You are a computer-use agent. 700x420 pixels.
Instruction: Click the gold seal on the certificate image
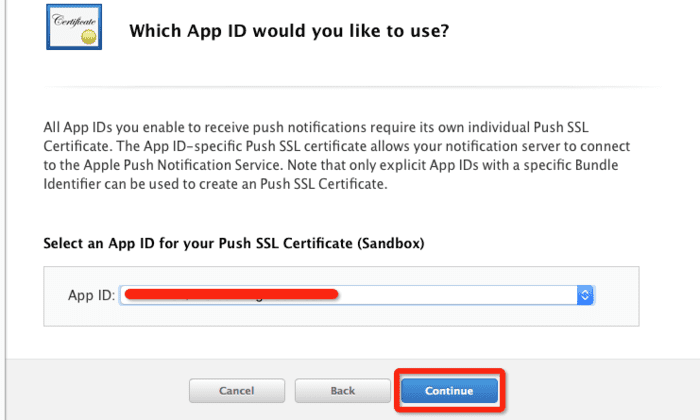pos(88,37)
